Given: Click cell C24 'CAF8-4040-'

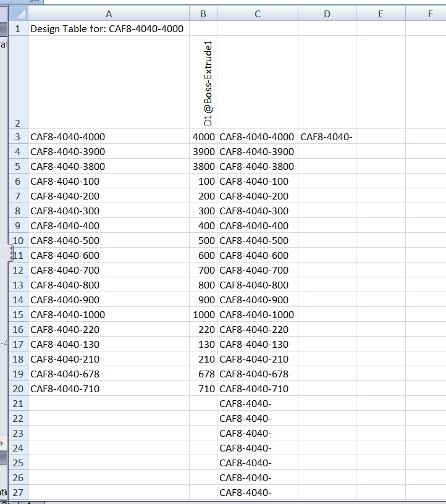Looking at the screenshot, I should (x=258, y=448).
